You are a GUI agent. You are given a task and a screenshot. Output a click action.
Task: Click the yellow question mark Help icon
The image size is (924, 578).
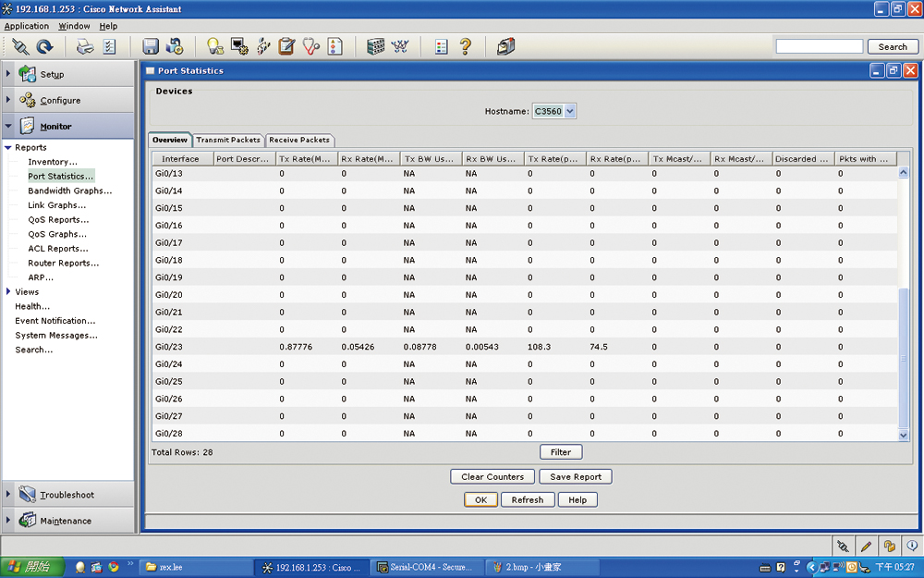[x=466, y=46]
